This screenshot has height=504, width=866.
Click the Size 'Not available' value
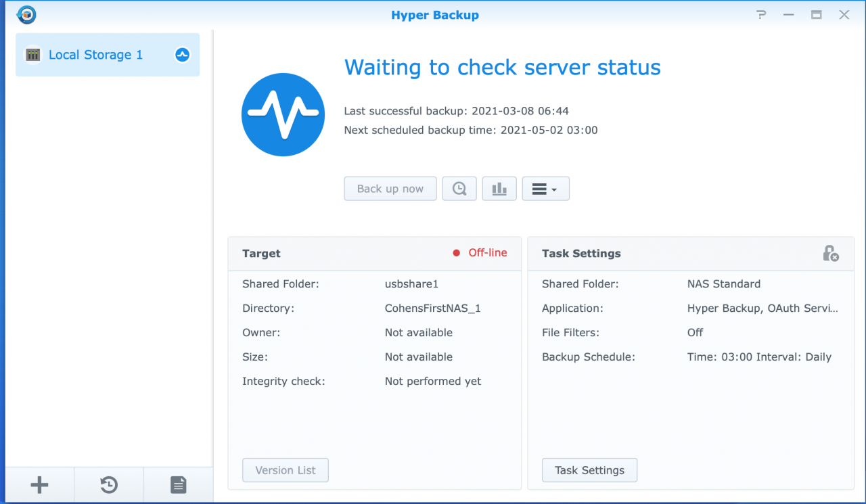tap(419, 357)
